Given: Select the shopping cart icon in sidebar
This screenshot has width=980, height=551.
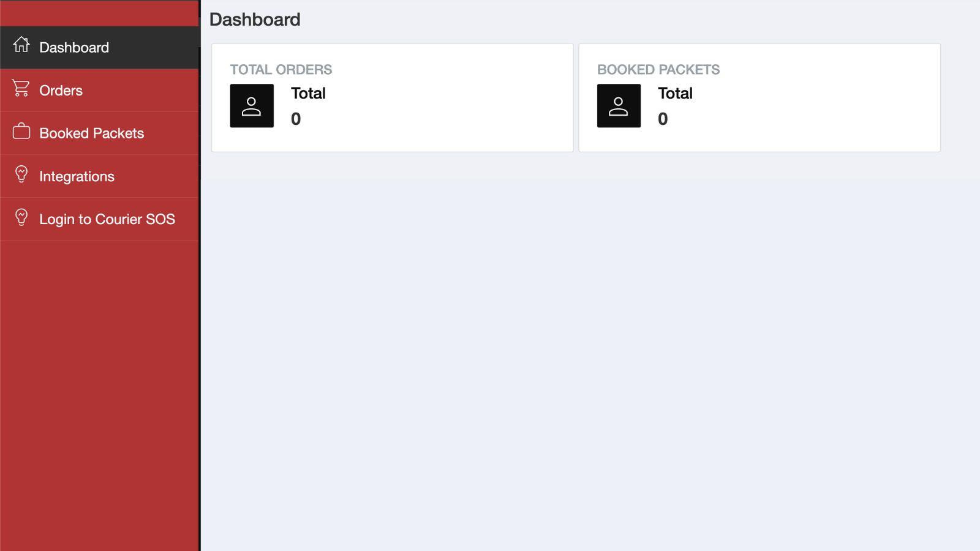Looking at the screenshot, I should tap(21, 88).
